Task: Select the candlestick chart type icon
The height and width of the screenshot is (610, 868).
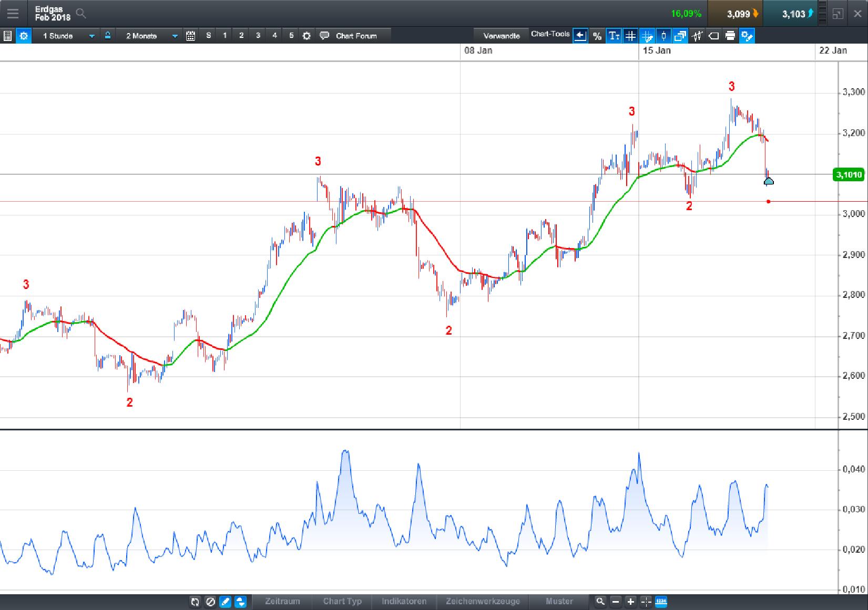Action: [663, 36]
